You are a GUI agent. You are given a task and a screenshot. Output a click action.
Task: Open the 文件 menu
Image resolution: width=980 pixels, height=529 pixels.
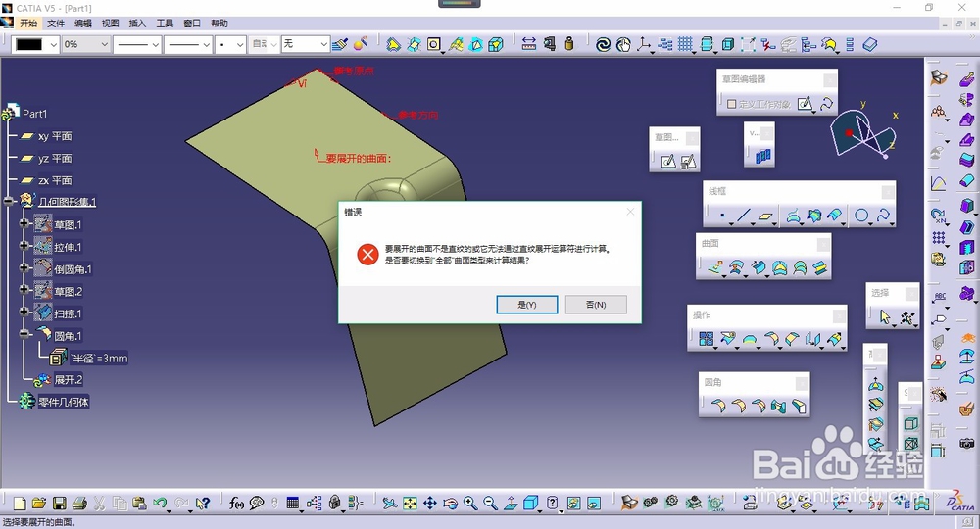(x=56, y=24)
